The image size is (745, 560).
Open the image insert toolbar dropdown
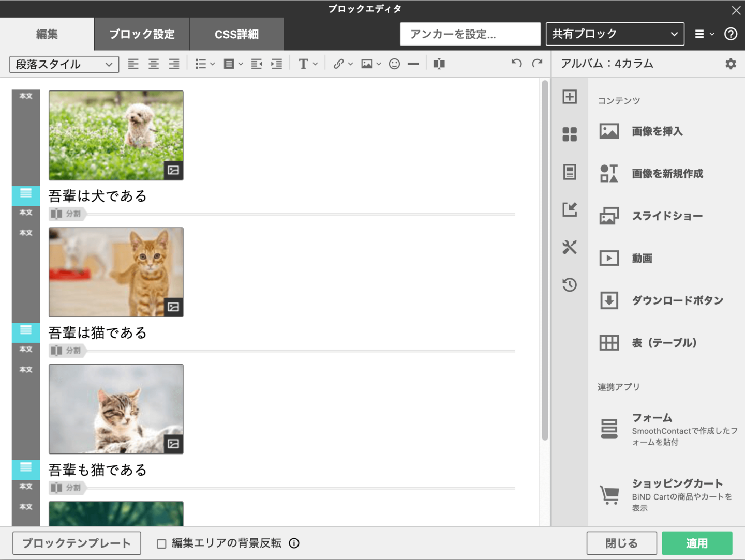tap(371, 64)
